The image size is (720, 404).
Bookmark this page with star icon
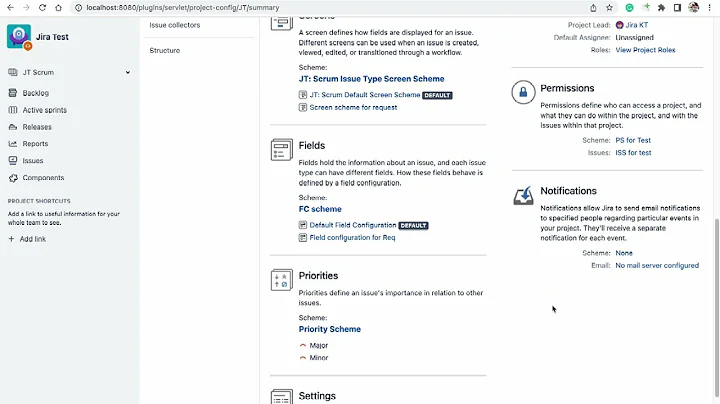[609, 8]
